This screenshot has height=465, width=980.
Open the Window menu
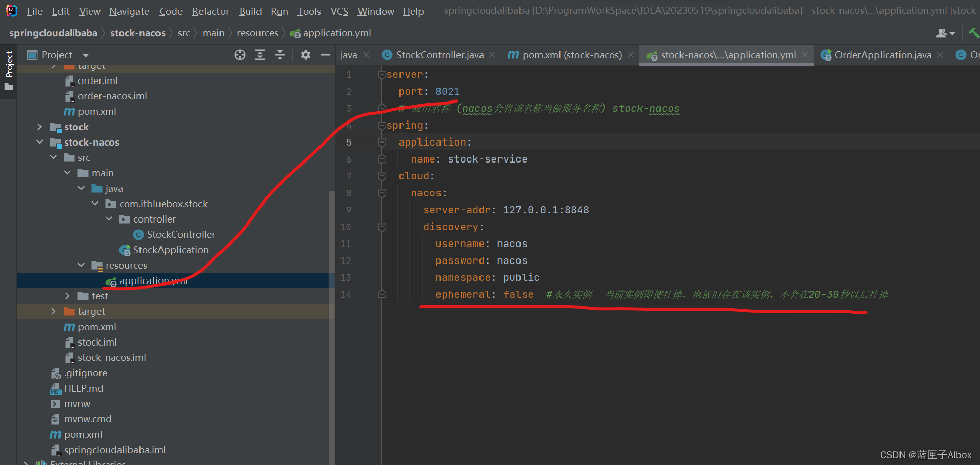(x=376, y=11)
